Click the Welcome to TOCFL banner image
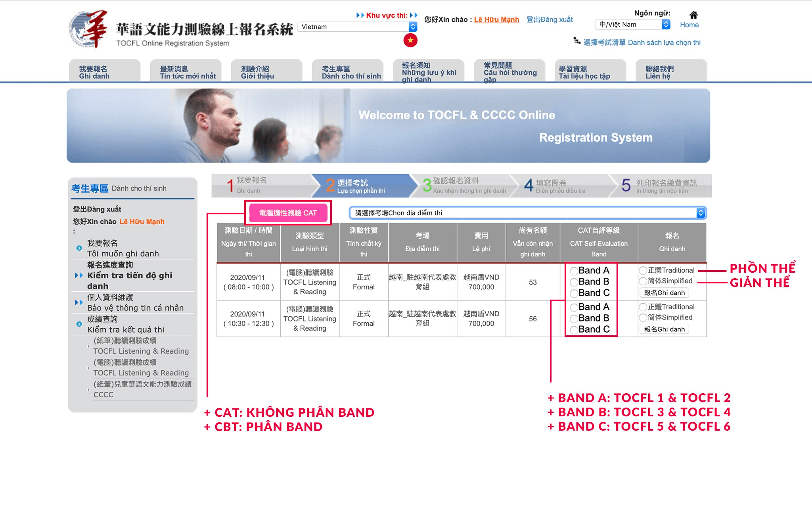 388,125
